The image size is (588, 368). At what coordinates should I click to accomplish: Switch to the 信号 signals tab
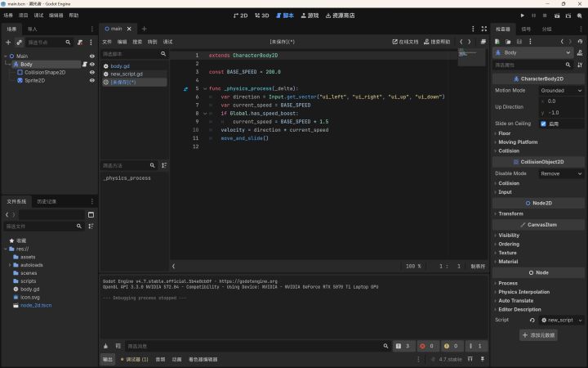(526, 29)
